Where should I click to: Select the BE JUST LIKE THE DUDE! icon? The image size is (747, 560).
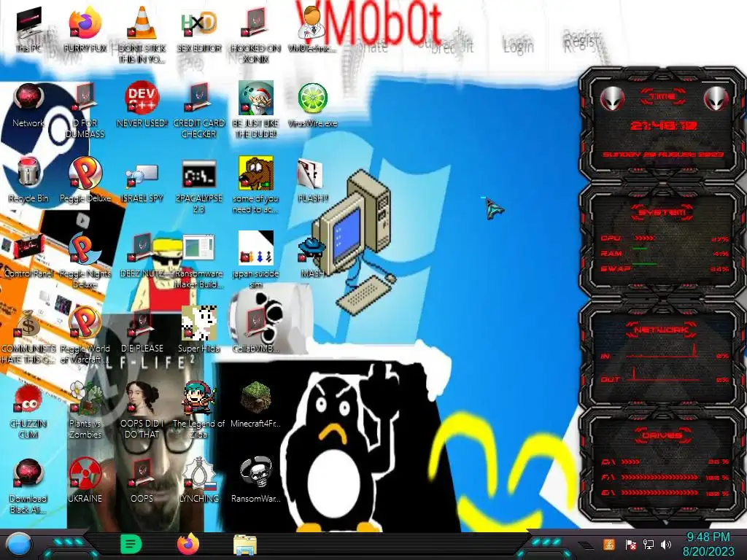256,111
